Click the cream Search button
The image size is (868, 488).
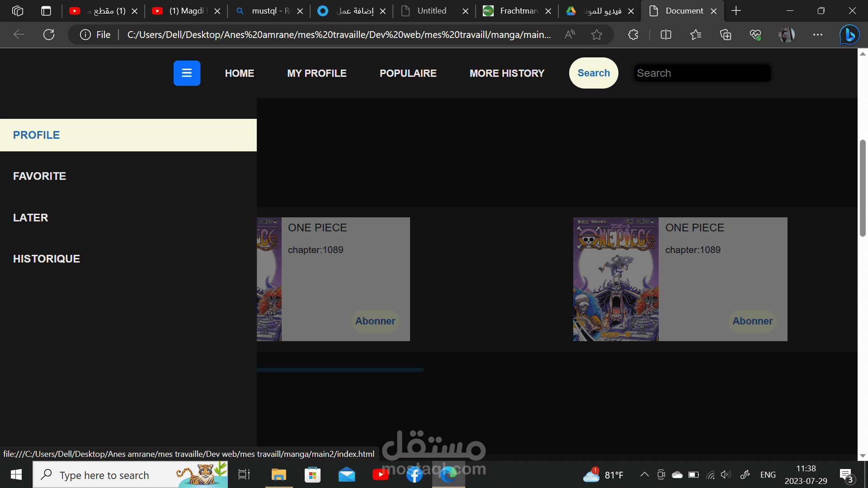594,73
